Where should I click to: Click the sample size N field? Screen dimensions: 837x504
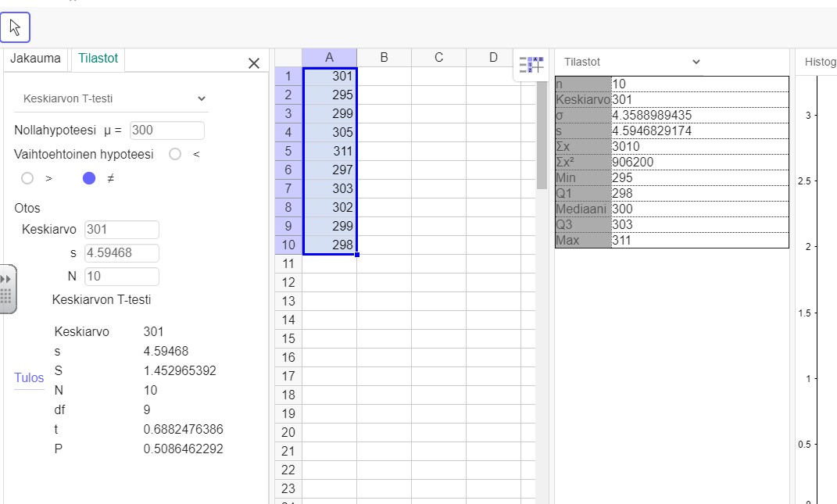click(121, 277)
